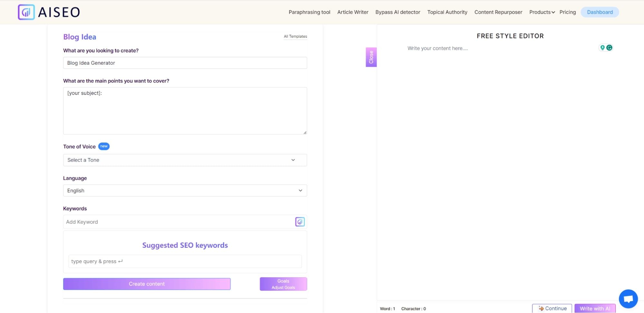Click the Language label
644x313 pixels.
coord(75,178)
